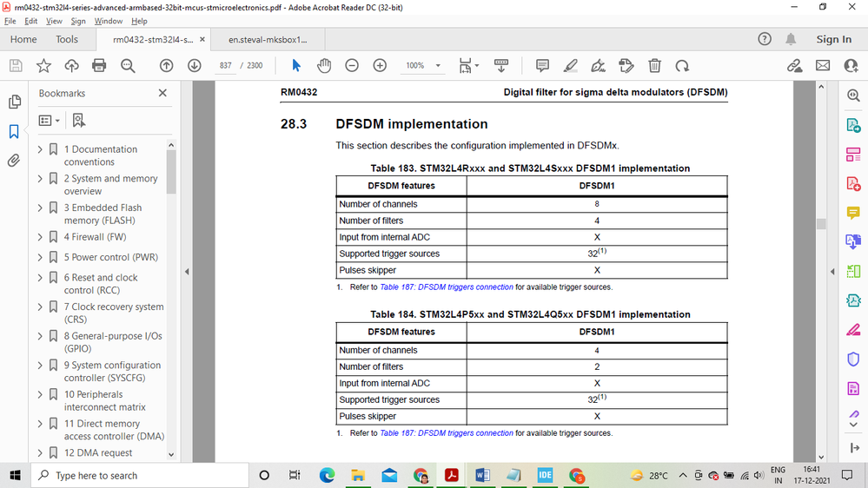Send the file by email icon
The image size is (868, 488).
coord(823,66)
